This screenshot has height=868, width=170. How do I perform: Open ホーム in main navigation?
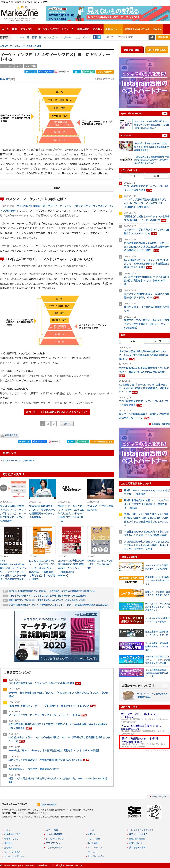[5, 29]
